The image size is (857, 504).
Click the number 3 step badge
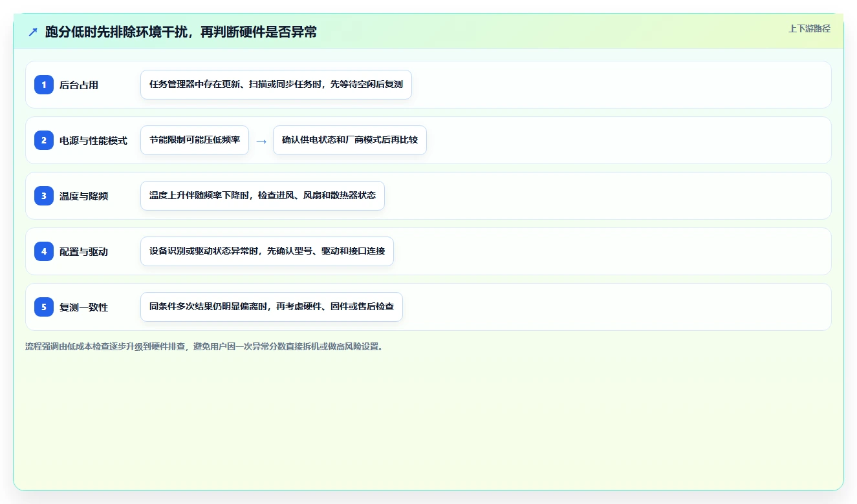(x=44, y=196)
